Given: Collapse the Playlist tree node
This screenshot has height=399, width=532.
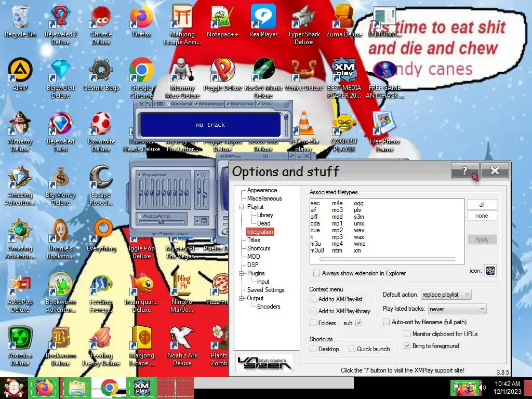Looking at the screenshot, I should click(x=241, y=207).
